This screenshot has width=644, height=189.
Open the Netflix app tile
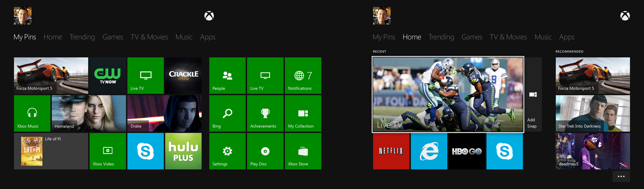tap(391, 151)
